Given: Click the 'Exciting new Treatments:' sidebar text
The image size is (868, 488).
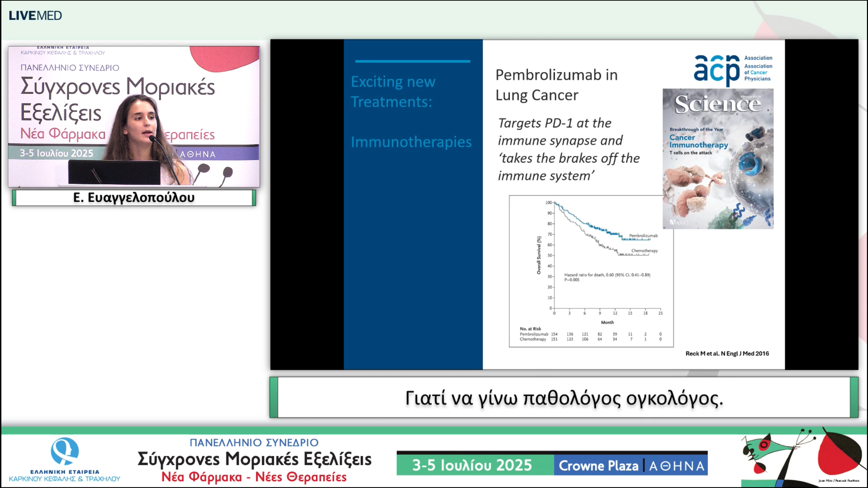Looking at the screenshot, I should coord(393,91).
